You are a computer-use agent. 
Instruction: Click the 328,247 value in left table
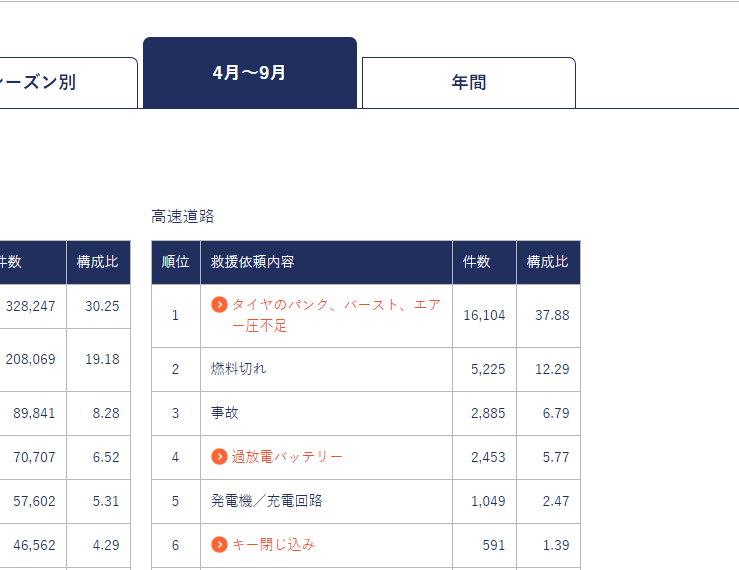(30, 307)
